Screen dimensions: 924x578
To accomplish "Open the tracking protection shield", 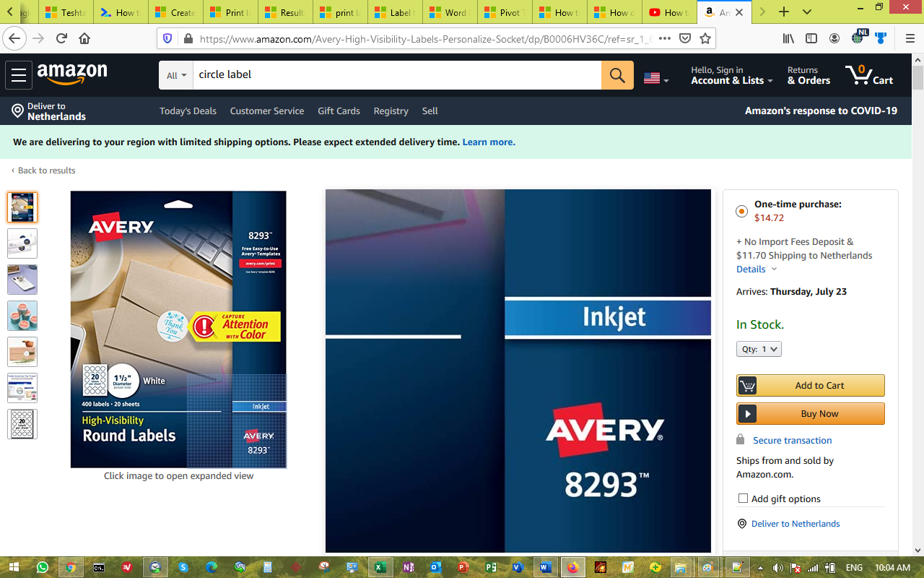I will [167, 38].
